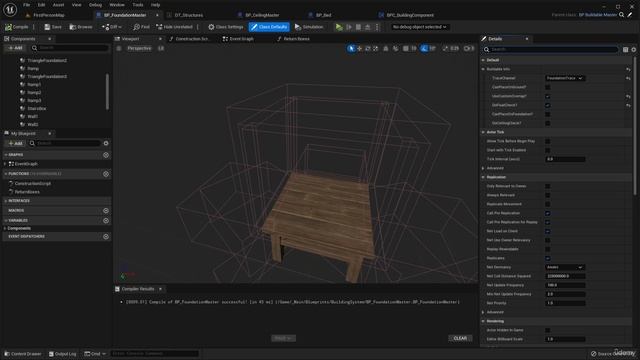This screenshot has width=640, height=360.
Task: Enable CanPlaceOnFoundation? checkbox
Action: (548, 114)
